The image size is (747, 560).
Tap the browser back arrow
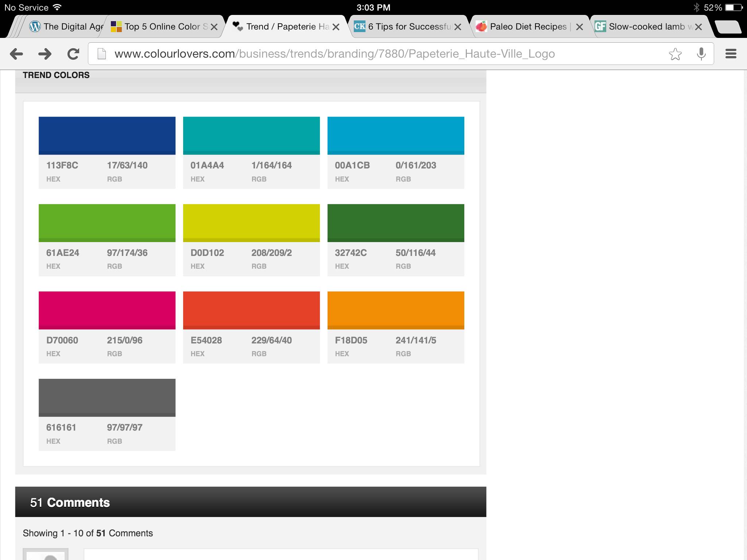(x=16, y=54)
